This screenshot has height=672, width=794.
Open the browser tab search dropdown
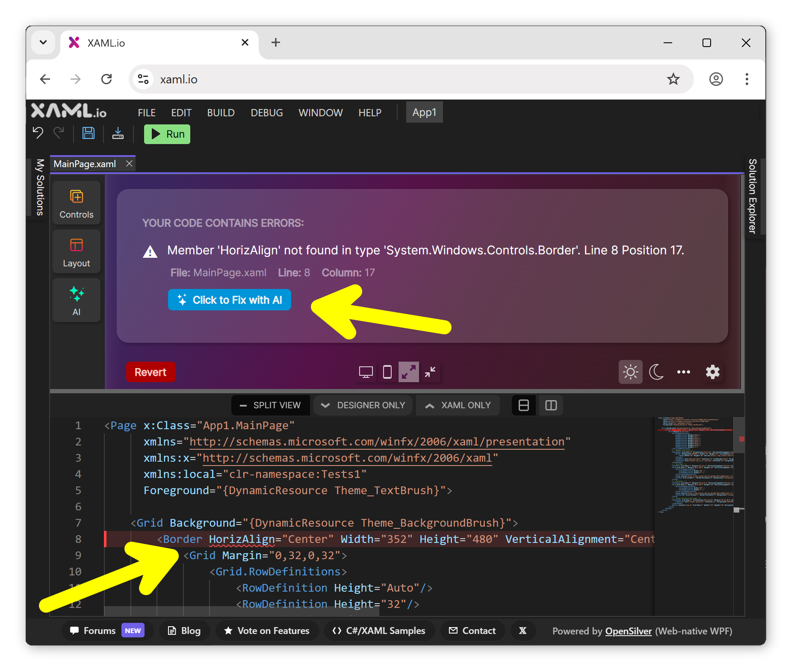[x=43, y=42]
